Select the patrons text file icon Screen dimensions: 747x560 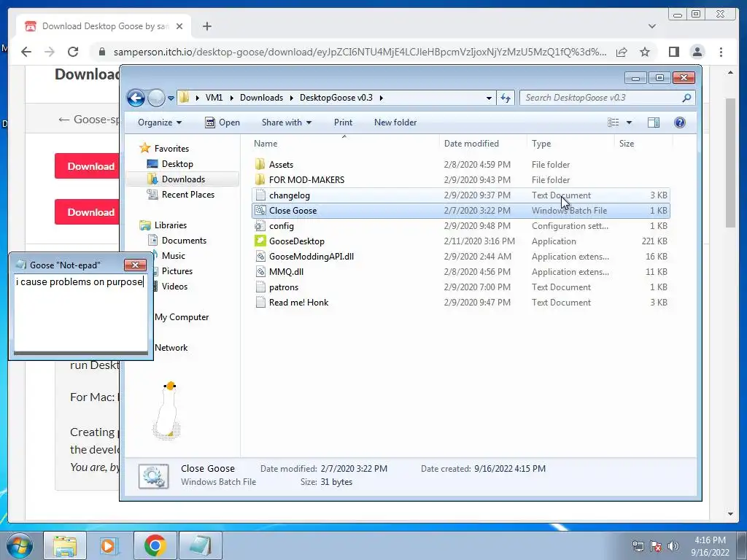260,287
